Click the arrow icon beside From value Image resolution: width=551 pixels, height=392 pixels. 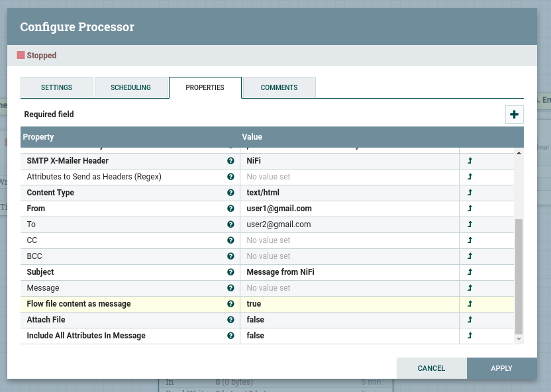469,209
